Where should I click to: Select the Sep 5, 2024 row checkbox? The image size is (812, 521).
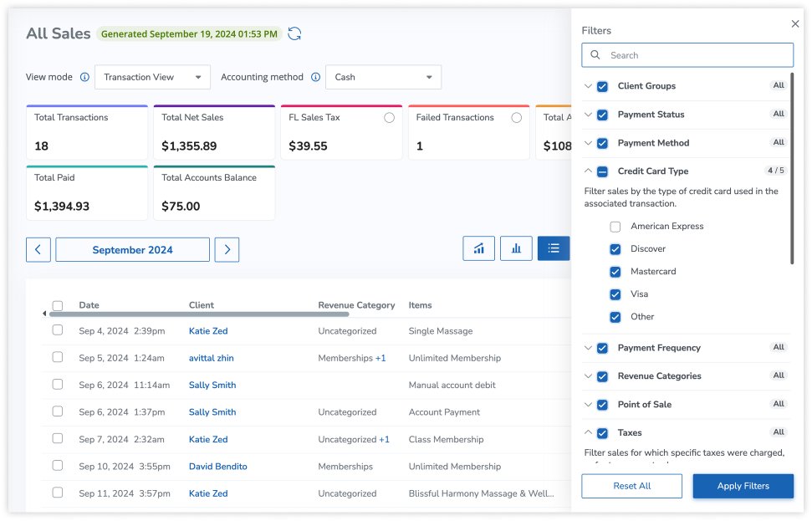click(58, 357)
